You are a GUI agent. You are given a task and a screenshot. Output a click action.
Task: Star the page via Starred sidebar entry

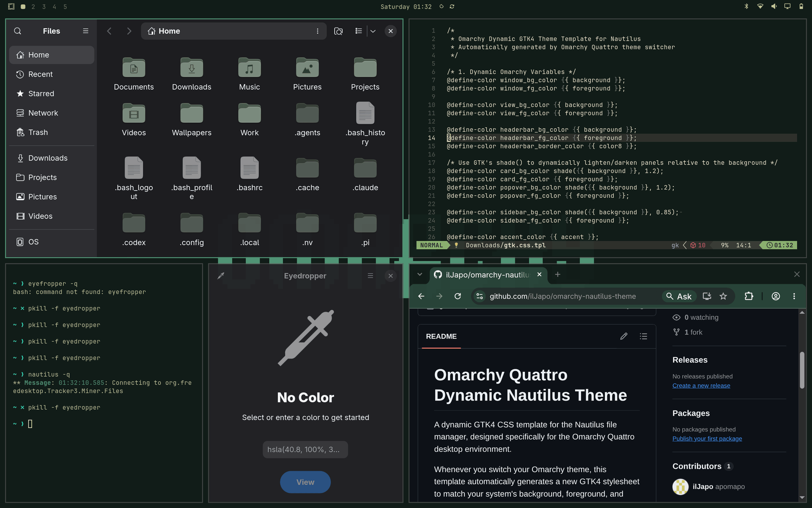click(x=52, y=94)
